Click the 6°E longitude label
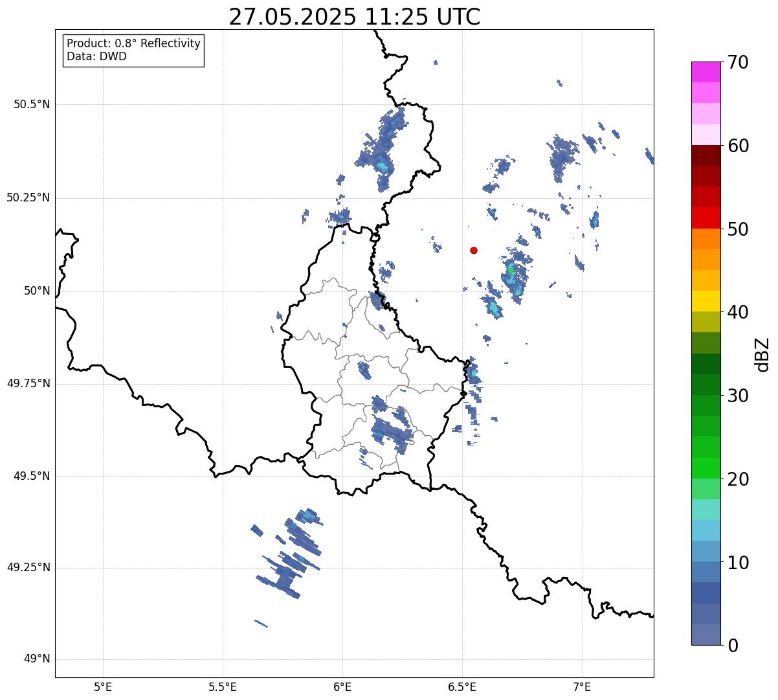The height and width of the screenshot is (700, 778). (342, 686)
